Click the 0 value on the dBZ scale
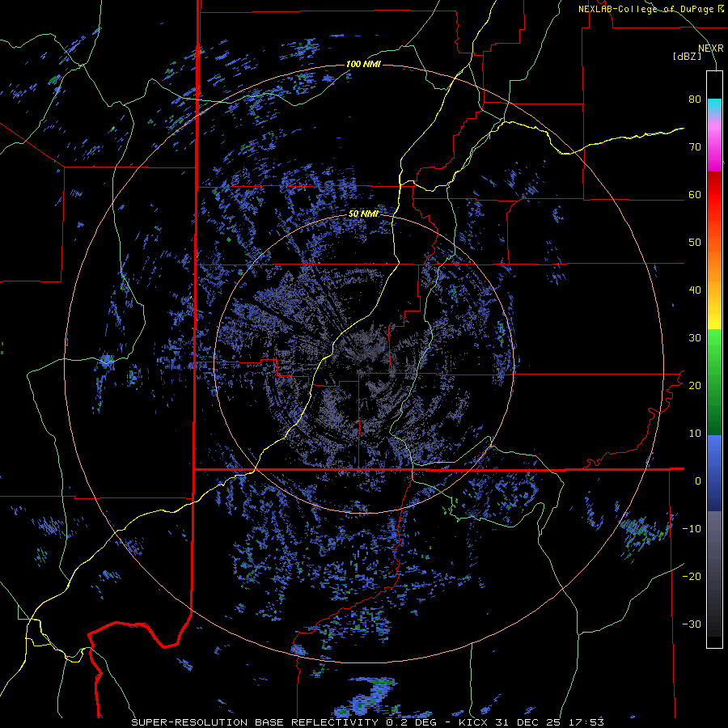 point(698,481)
